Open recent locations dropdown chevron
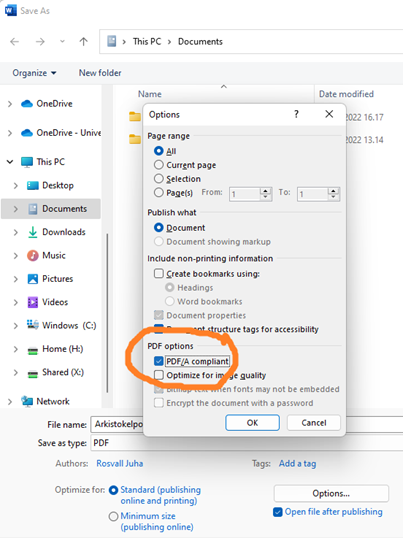Image resolution: width=403 pixels, height=538 pixels. (x=62, y=42)
